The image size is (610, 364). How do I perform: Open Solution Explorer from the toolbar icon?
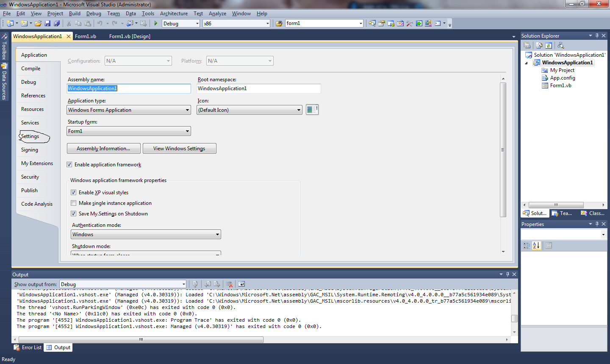[x=372, y=23]
